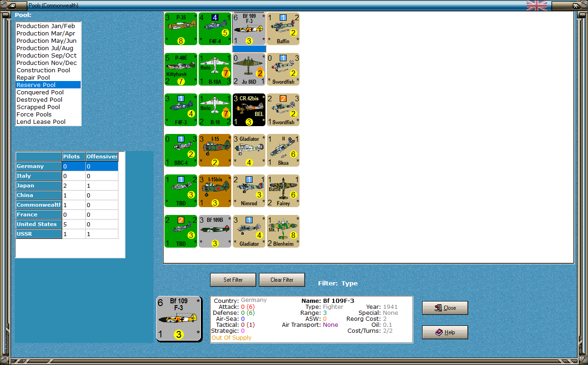The image size is (588, 365).
Task: Select the Nimrod aircraft counter
Action: (249, 191)
